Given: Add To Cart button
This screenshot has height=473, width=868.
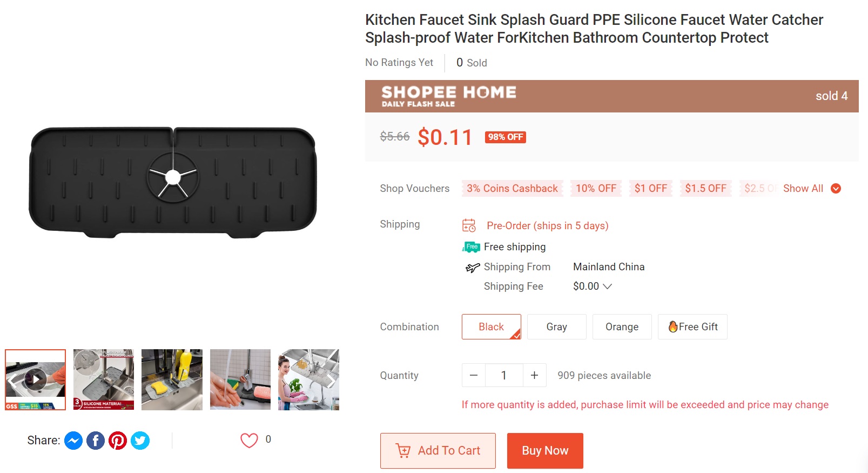Looking at the screenshot, I should click(x=438, y=451).
